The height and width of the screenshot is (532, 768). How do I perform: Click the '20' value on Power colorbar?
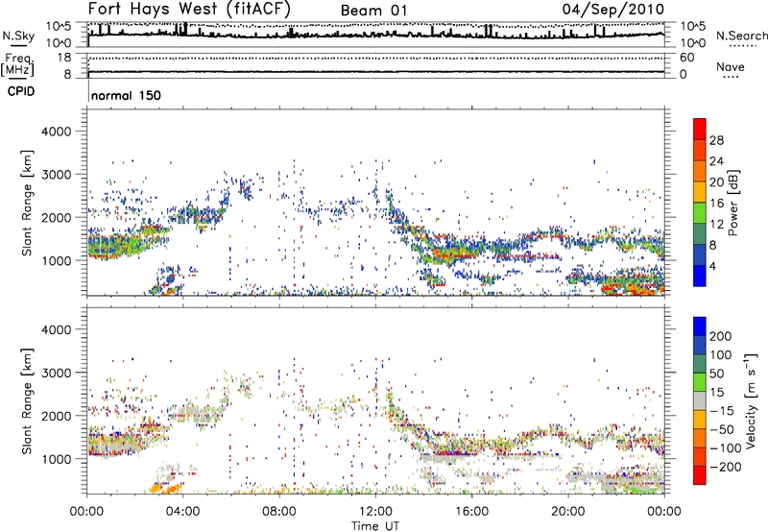pyautogui.click(x=716, y=182)
